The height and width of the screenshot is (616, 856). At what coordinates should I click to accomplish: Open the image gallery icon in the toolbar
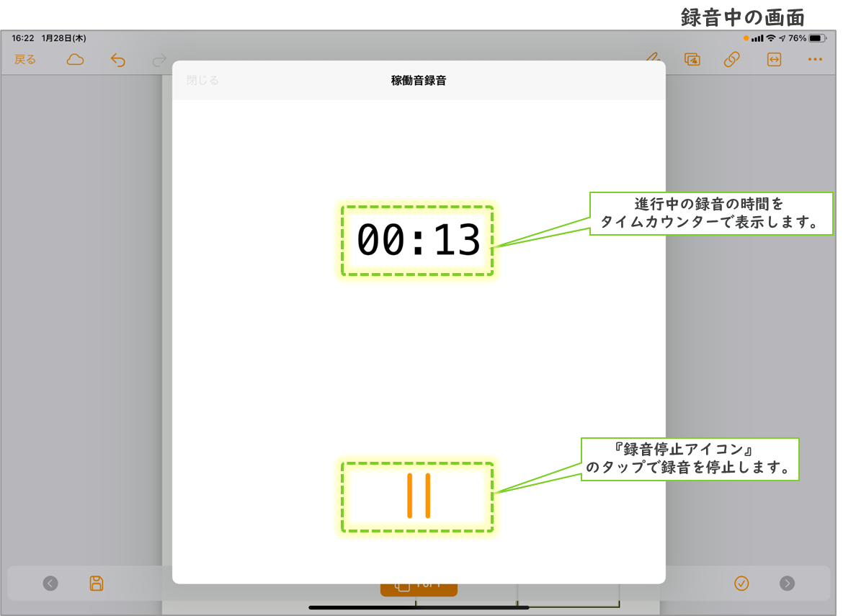click(x=692, y=60)
